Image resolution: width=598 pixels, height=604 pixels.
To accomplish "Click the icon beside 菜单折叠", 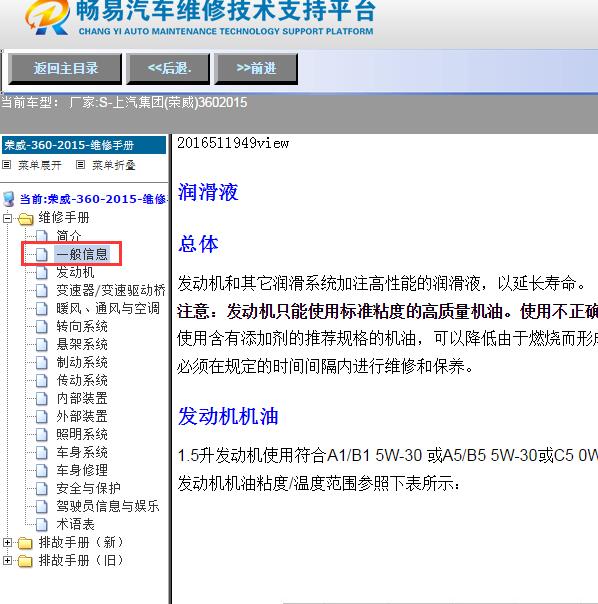I will [x=80, y=165].
